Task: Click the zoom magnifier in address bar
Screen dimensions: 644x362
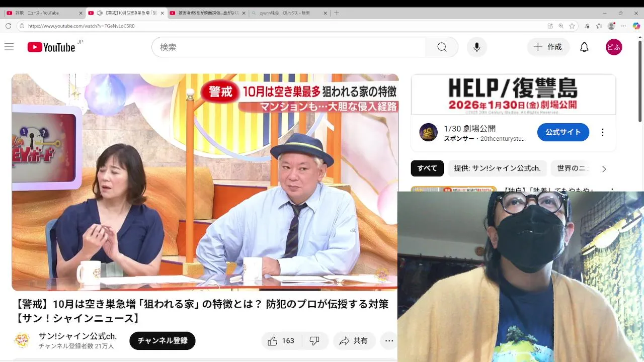Action: (x=561, y=26)
